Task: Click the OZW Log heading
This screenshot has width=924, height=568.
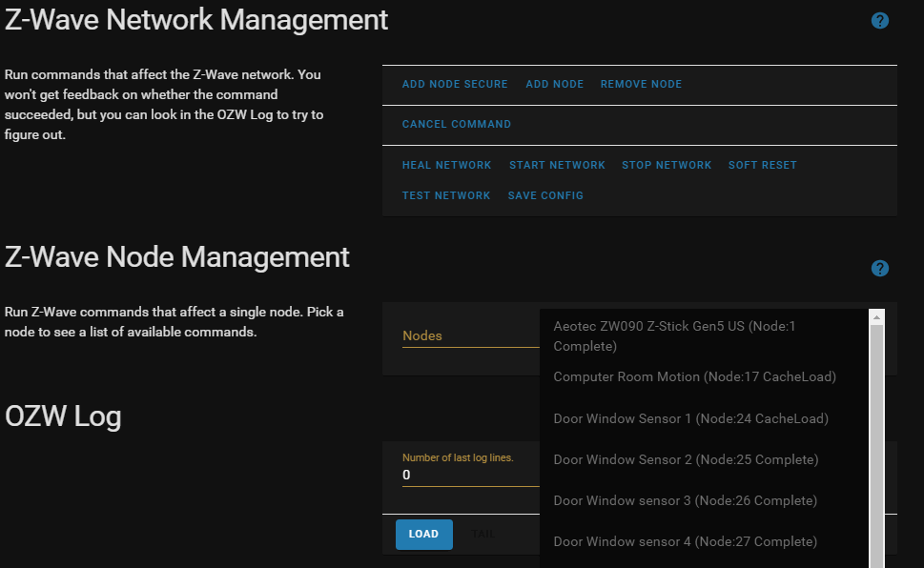Action: tap(63, 416)
